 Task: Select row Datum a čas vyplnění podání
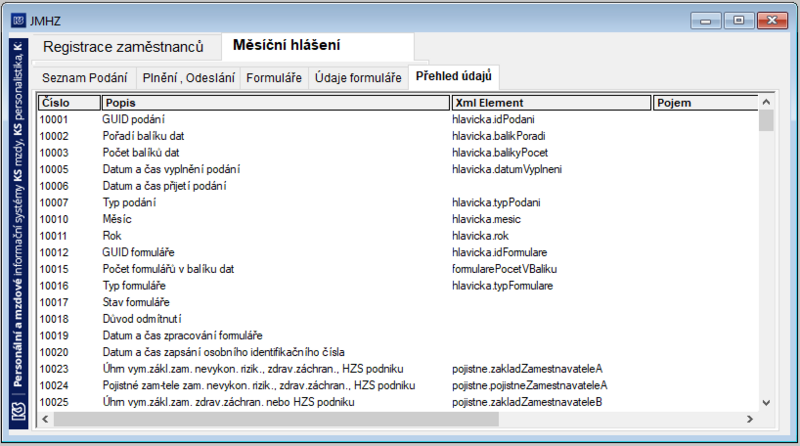tap(398, 169)
